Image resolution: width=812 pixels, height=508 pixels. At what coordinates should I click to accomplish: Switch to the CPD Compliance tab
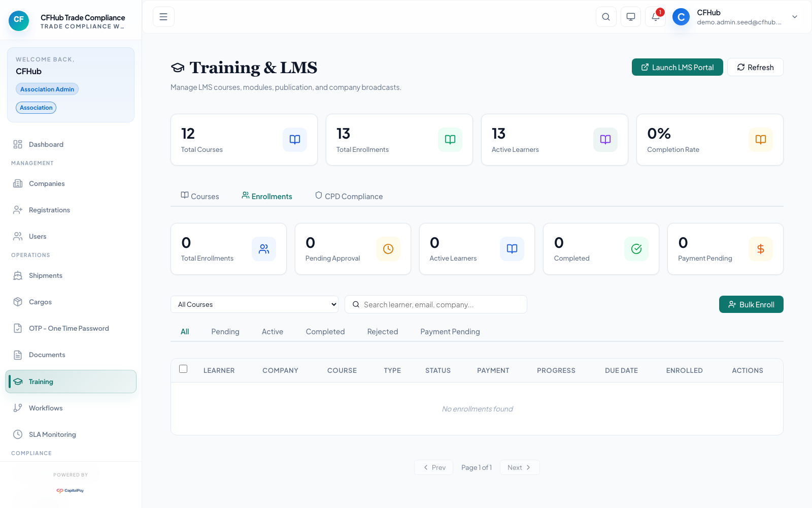coord(349,196)
